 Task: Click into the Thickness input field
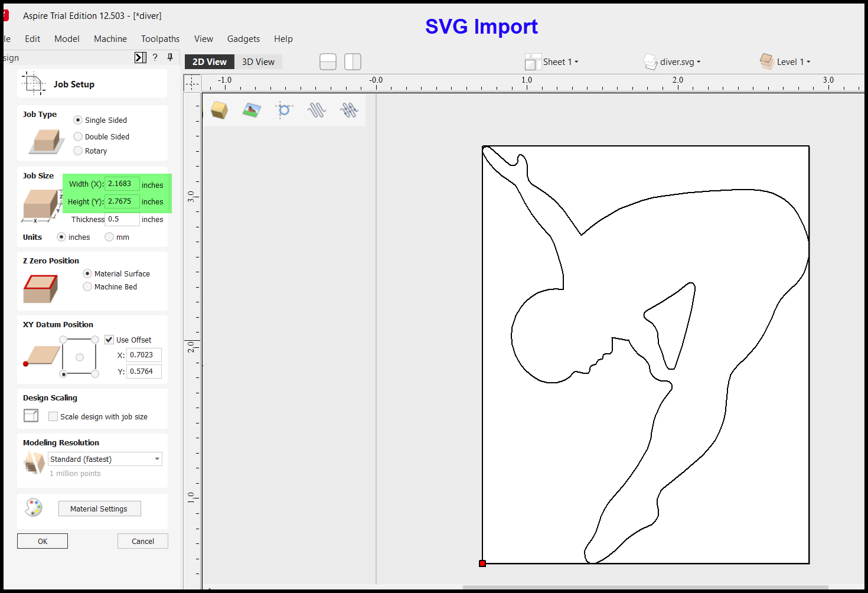[x=122, y=219]
